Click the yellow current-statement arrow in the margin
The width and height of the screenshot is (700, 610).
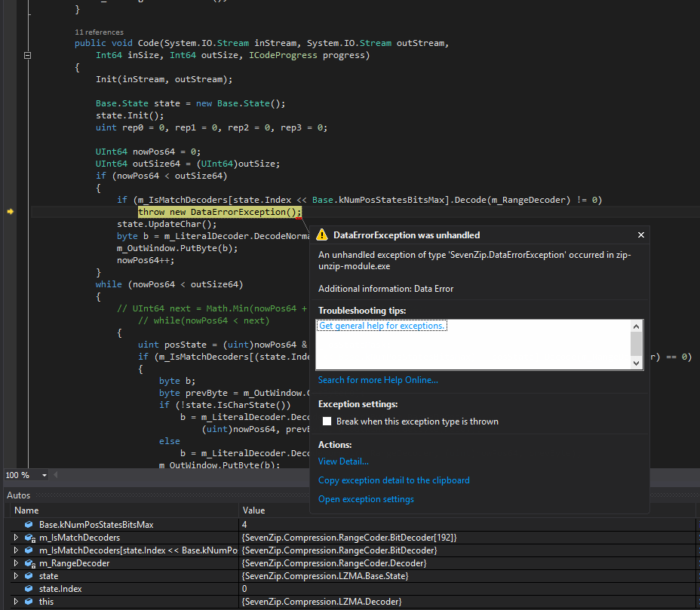[11, 212]
